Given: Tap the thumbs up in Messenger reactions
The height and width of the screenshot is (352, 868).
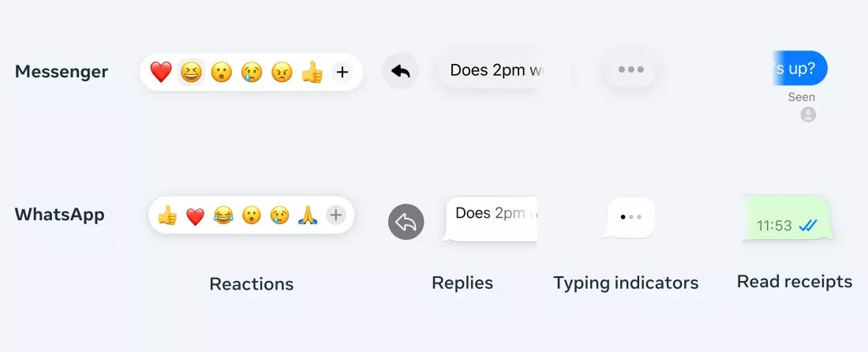Looking at the screenshot, I should pyautogui.click(x=312, y=73).
